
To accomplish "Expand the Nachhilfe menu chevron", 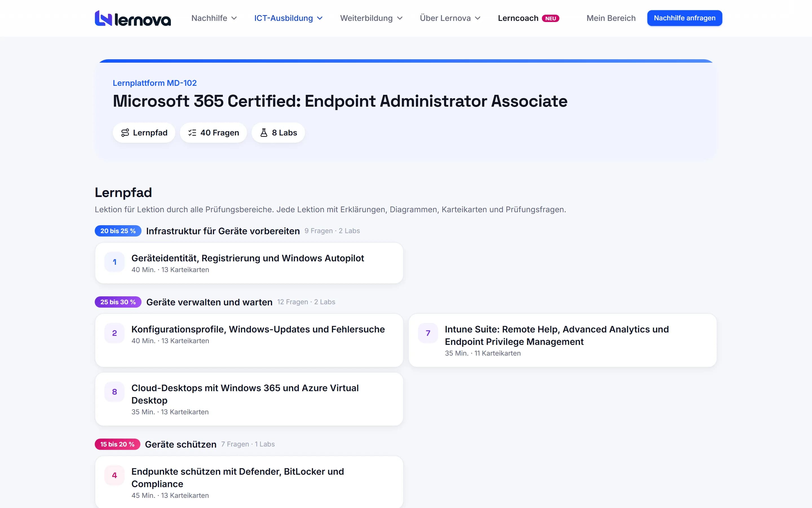I will click(234, 18).
